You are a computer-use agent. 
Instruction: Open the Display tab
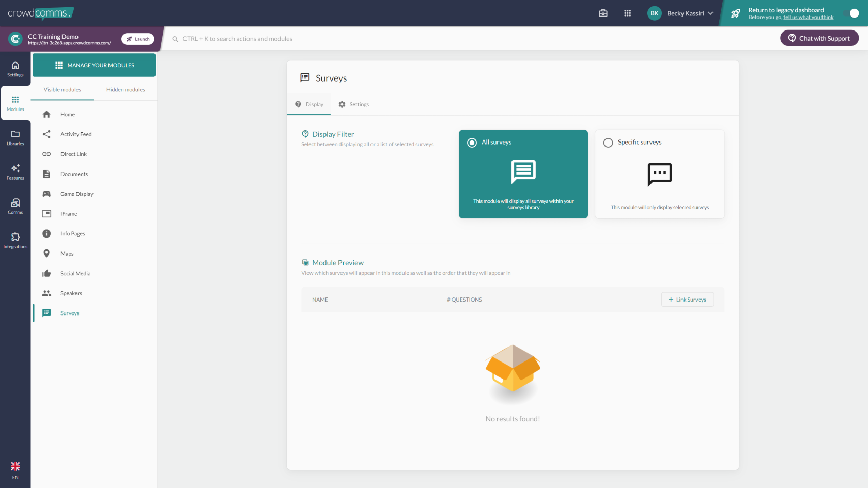click(x=309, y=104)
